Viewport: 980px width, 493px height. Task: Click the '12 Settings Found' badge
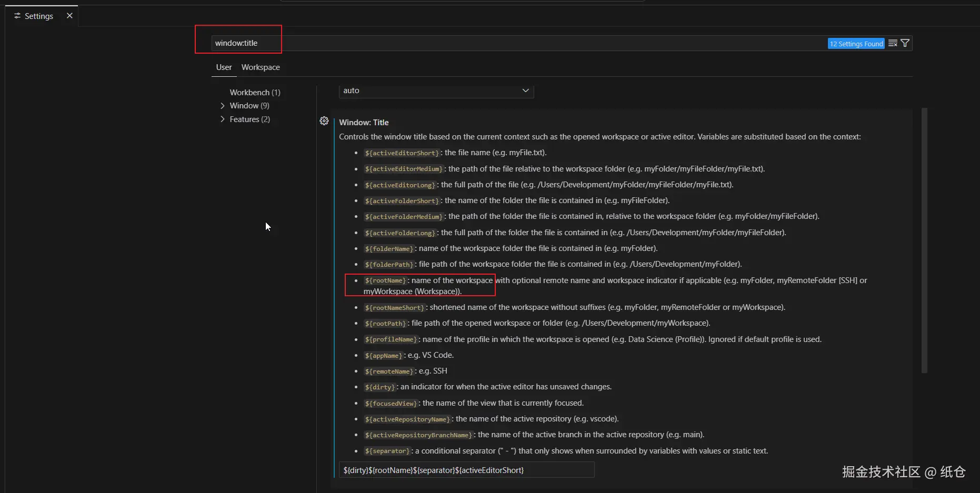856,44
